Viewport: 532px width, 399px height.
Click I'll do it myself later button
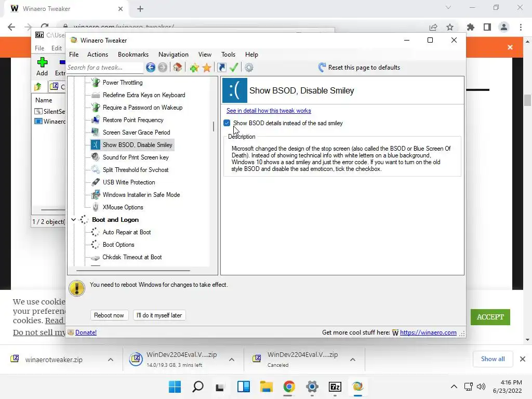click(159, 315)
